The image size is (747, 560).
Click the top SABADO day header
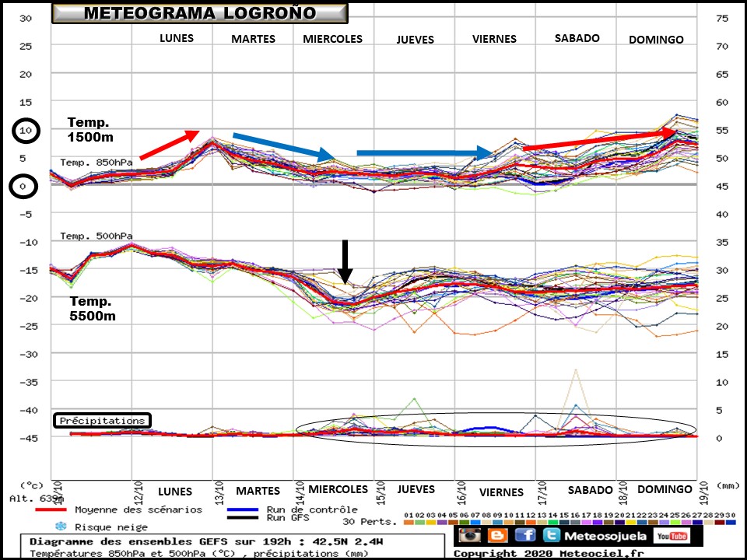(x=577, y=38)
